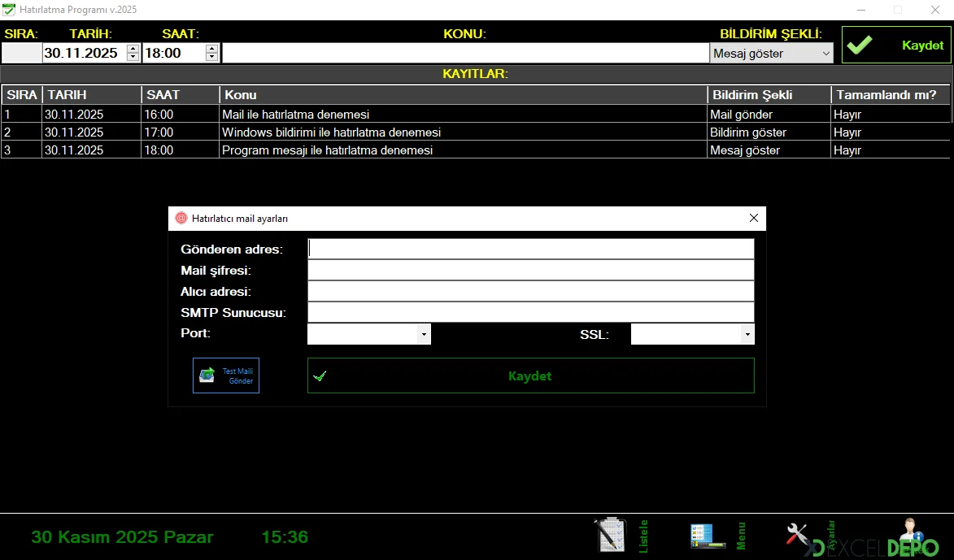954x560 pixels.
Task: Increase the date with Tarih up arrow
Action: point(133,49)
